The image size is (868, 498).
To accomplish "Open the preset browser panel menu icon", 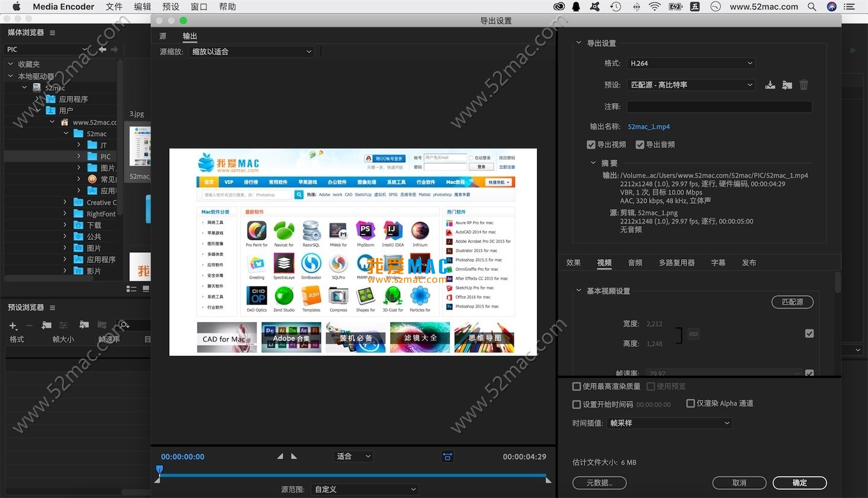I will (x=52, y=307).
